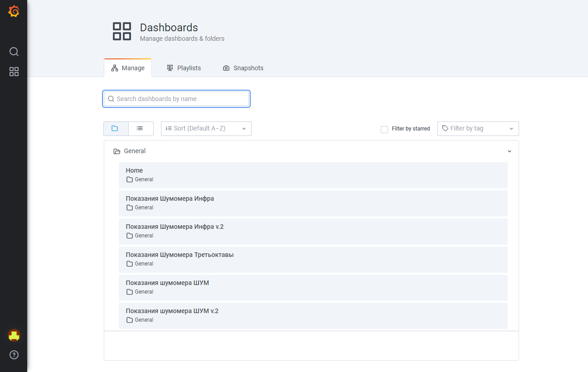
Task: Open Показания Шумомера Инфра v.2 dashboard
Action: point(175,227)
